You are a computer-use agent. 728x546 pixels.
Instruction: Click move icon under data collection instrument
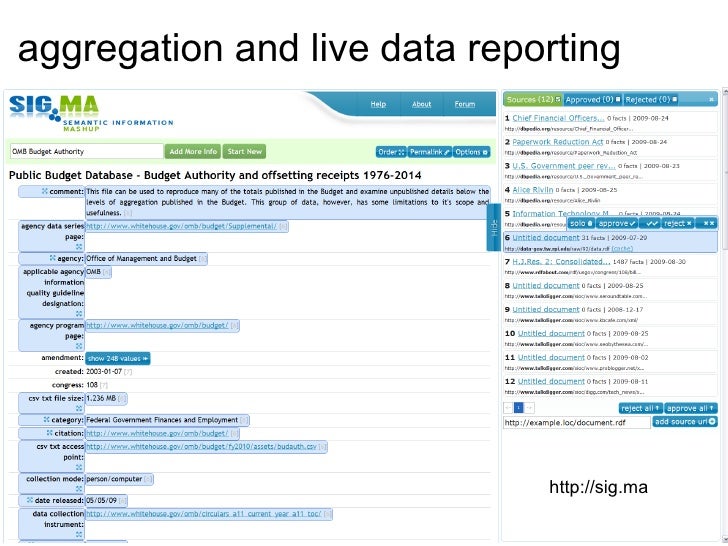[x=79, y=534]
